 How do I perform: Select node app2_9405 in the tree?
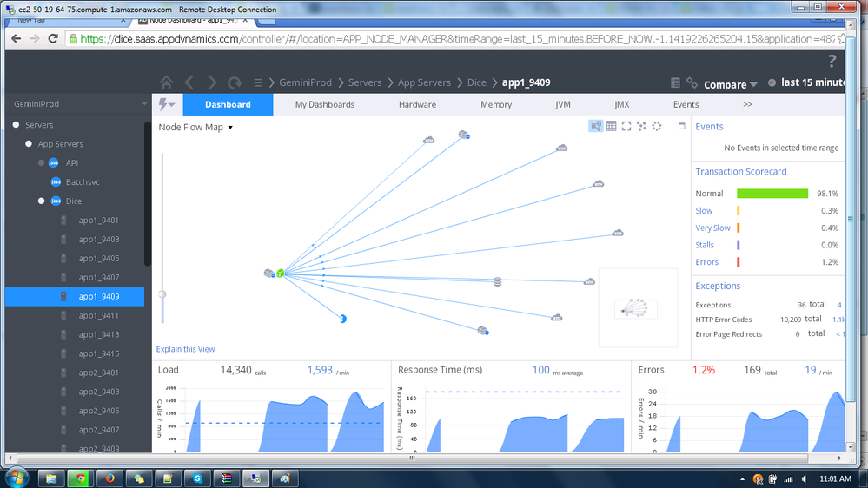[x=98, y=411]
